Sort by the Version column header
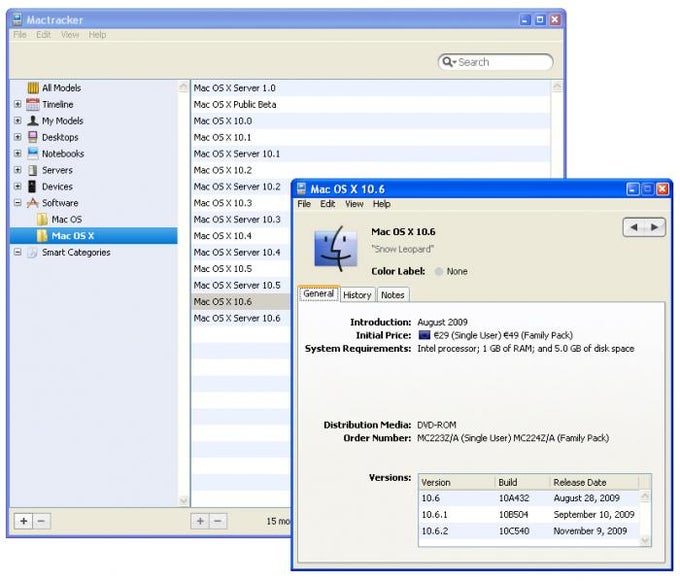This screenshot has width=680, height=581. tap(457, 483)
